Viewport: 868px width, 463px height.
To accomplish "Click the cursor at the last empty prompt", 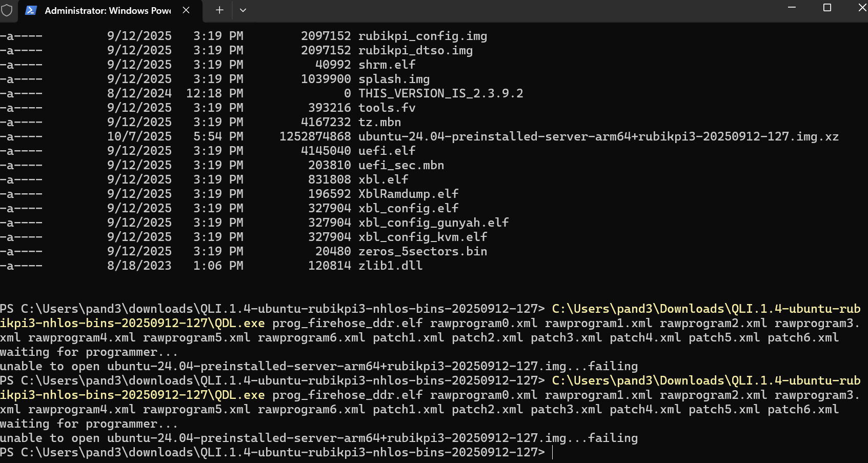I will 552,452.
